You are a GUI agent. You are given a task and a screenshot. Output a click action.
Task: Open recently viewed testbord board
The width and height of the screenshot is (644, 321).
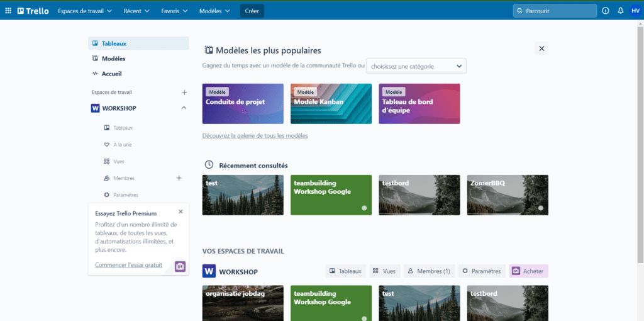pyautogui.click(x=419, y=195)
